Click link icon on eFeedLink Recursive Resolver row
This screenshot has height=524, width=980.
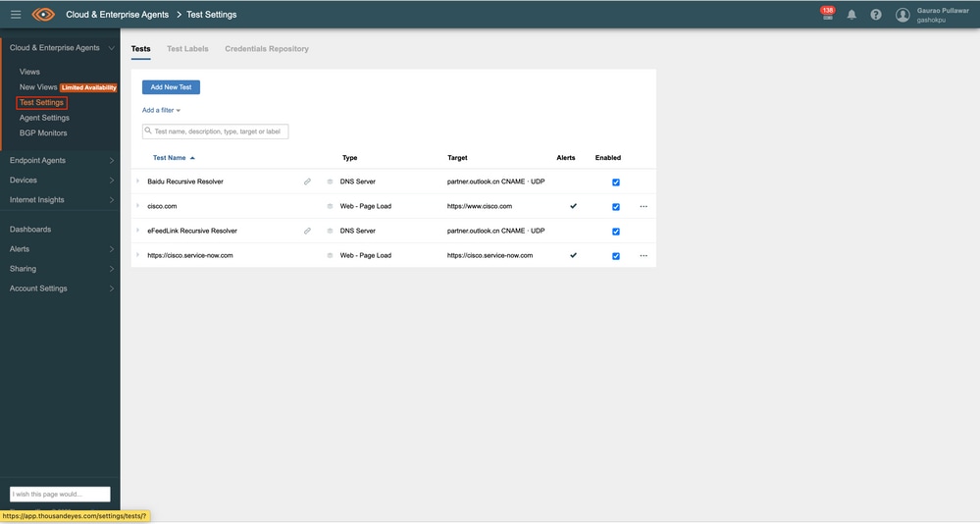307,231
